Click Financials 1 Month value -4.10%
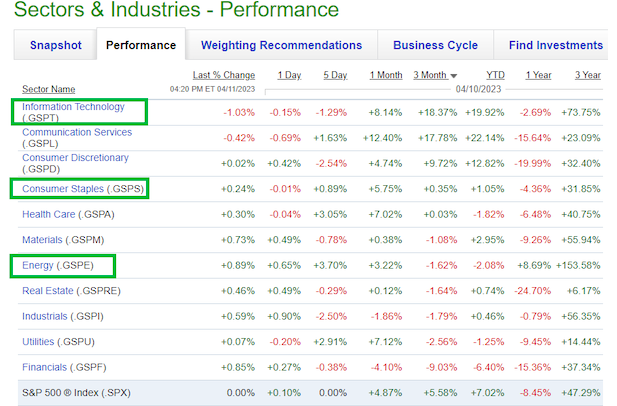The height and width of the screenshot is (406, 617). tap(386, 367)
